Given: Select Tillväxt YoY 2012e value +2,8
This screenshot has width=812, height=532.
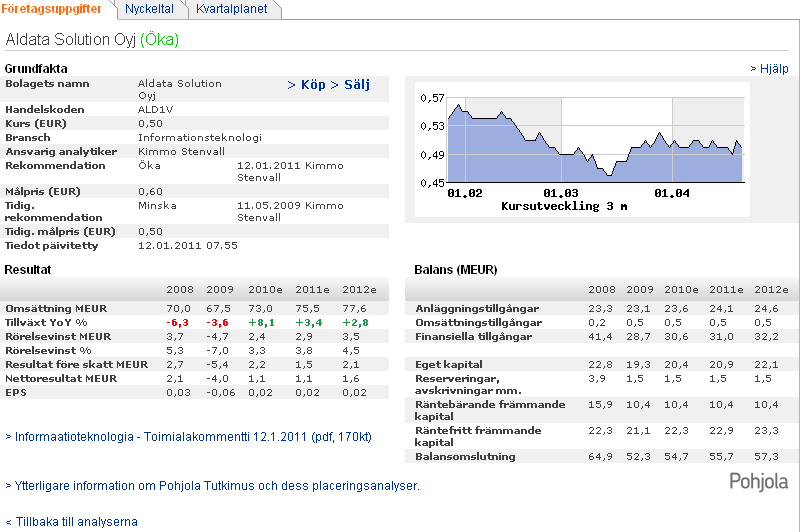Looking at the screenshot, I should [x=355, y=322].
